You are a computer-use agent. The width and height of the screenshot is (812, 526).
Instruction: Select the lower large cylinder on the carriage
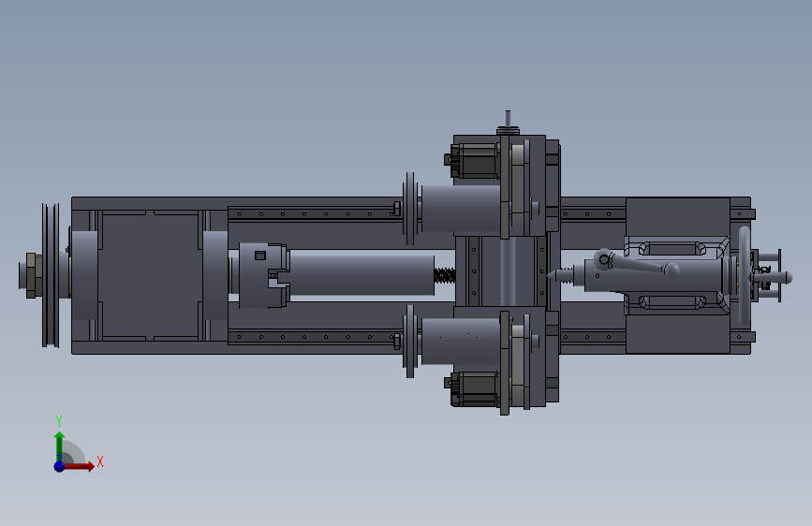coord(461,342)
